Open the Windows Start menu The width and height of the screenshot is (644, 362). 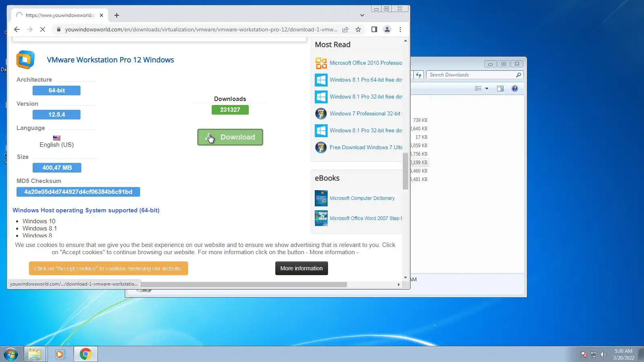point(11,354)
